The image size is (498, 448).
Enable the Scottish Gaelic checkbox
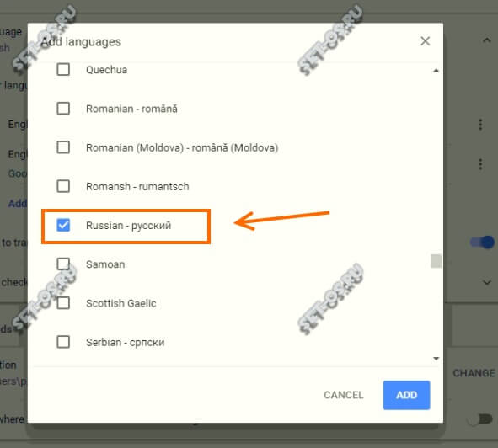point(63,303)
